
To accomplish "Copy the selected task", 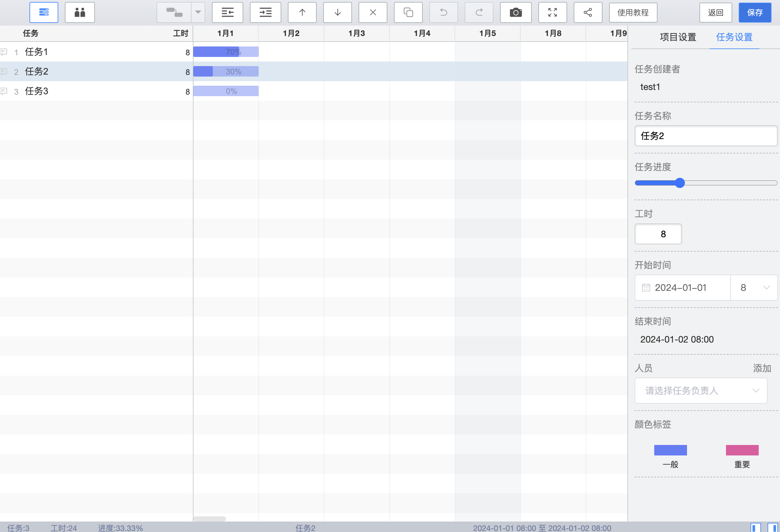I will click(x=408, y=12).
